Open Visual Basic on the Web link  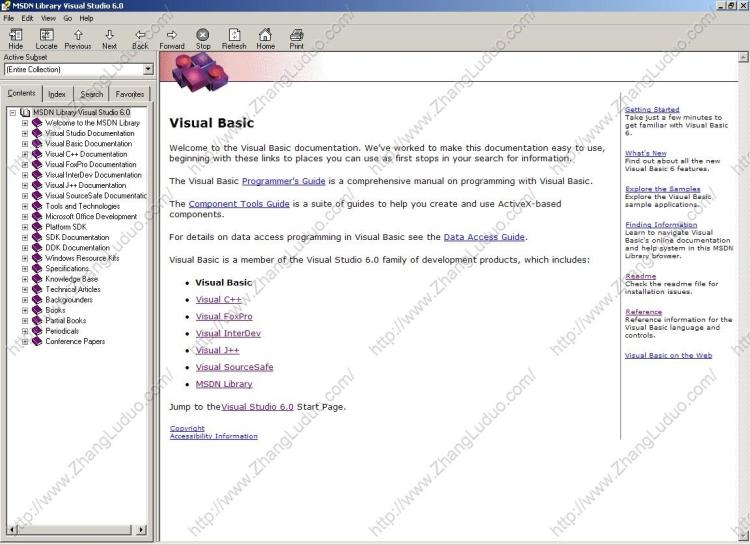(668, 355)
